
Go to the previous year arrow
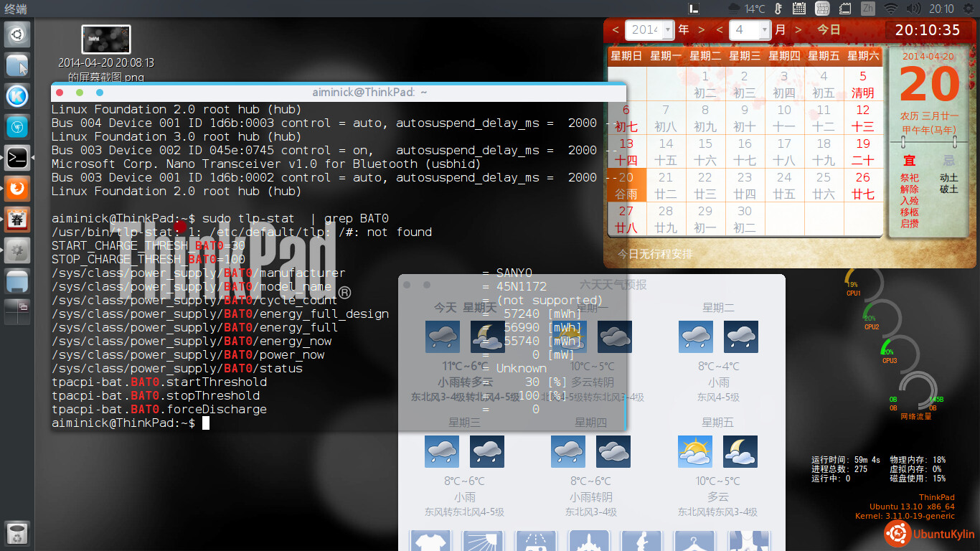point(616,29)
